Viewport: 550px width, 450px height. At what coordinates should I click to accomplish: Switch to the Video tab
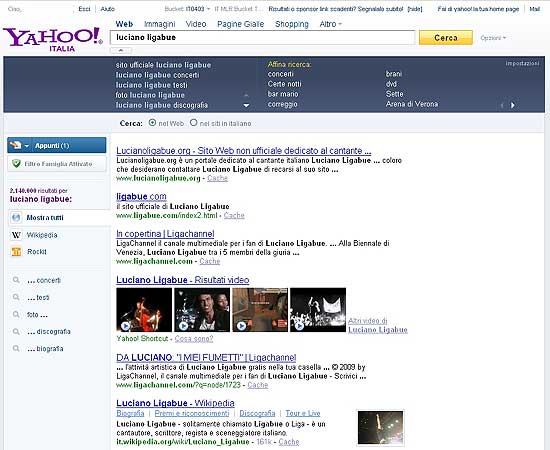[196, 24]
